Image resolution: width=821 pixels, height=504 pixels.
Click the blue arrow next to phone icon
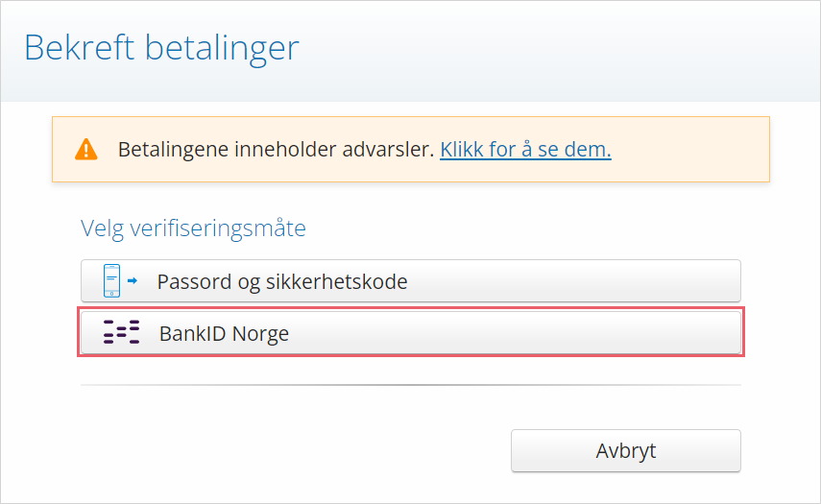tap(133, 281)
